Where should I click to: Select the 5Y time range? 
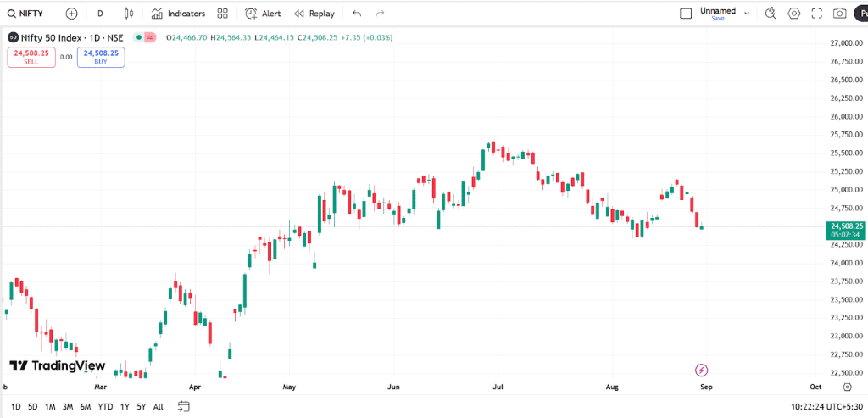142,407
